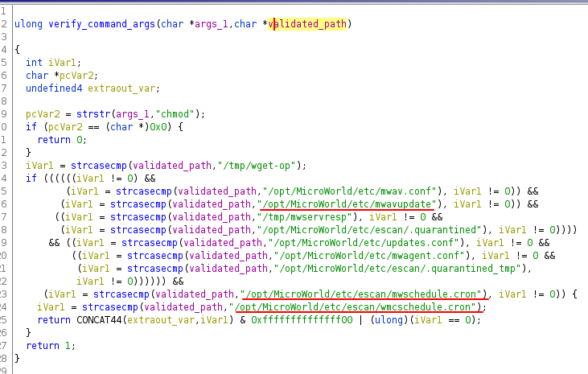Click the highlighted validated_path parameter in the function signature
588x374 pixels.
pos(307,24)
